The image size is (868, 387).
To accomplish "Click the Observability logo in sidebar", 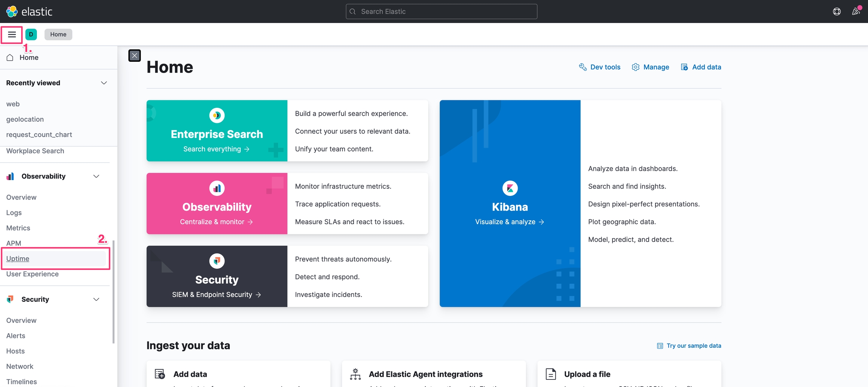I will tap(11, 176).
